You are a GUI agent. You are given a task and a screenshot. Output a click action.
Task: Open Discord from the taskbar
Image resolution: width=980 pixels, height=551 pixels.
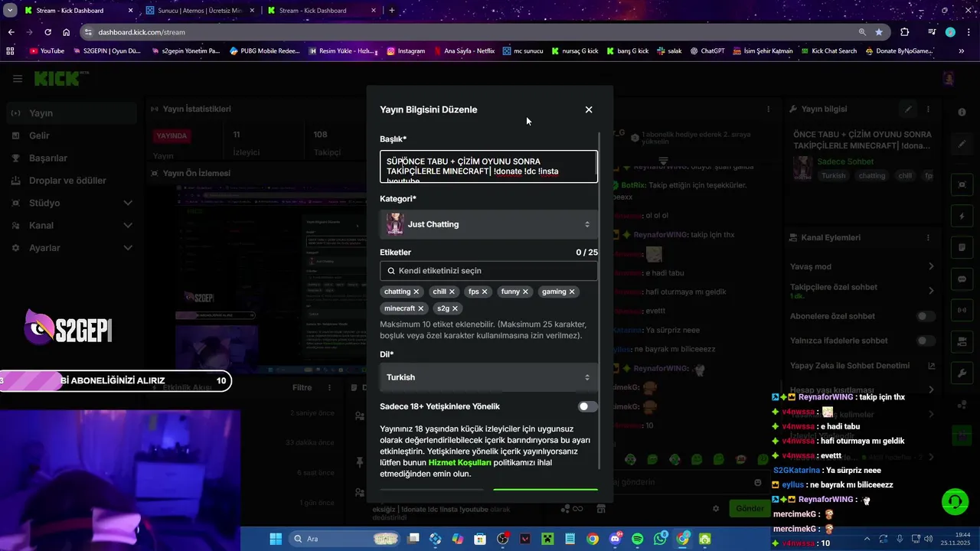coord(615,539)
